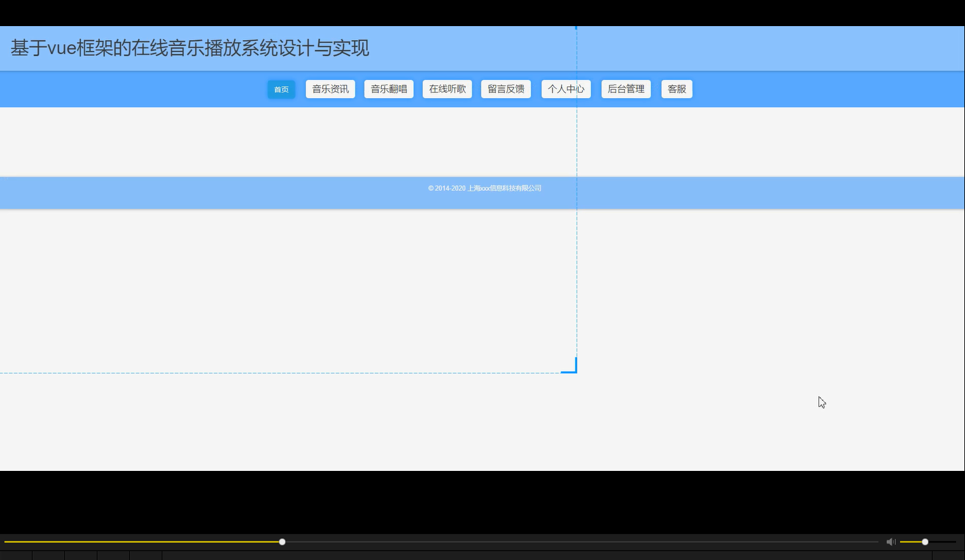Enter the 后台管理 admin panel
Image resolution: width=965 pixels, height=560 pixels.
click(626, 88)
